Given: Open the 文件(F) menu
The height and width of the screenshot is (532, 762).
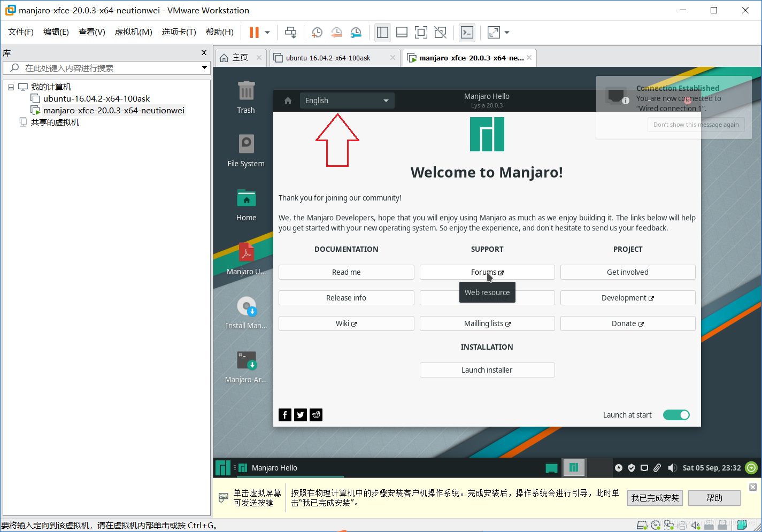Looking at the screenshot, I should [21, 32].
